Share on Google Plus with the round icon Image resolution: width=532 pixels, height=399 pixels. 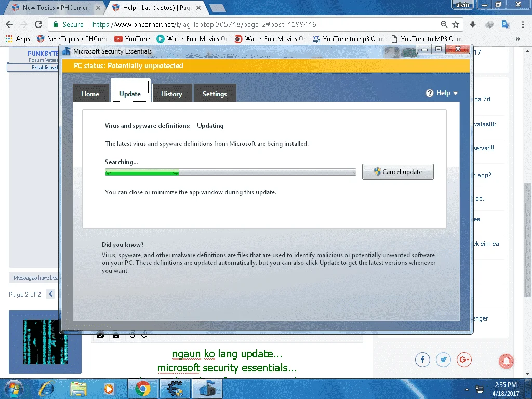click(x=464, y=360)
